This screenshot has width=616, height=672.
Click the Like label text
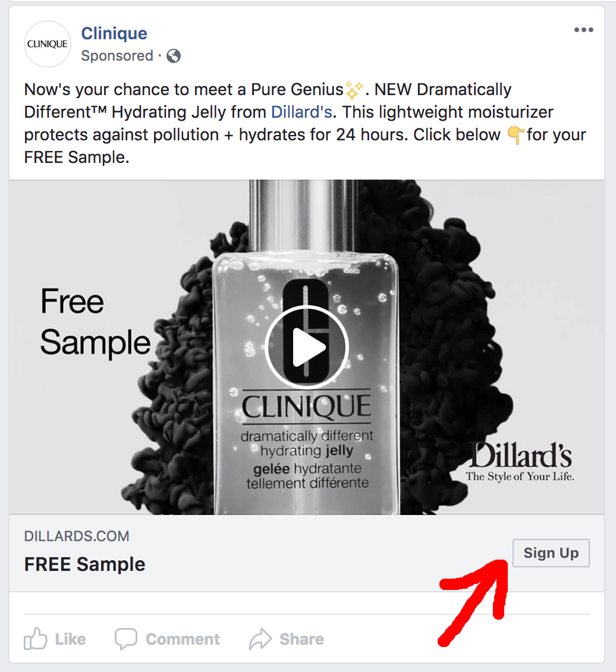(x=71, y=639)
